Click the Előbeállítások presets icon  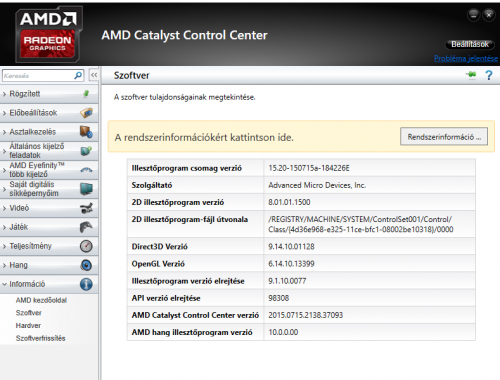[x=86, y=113]
